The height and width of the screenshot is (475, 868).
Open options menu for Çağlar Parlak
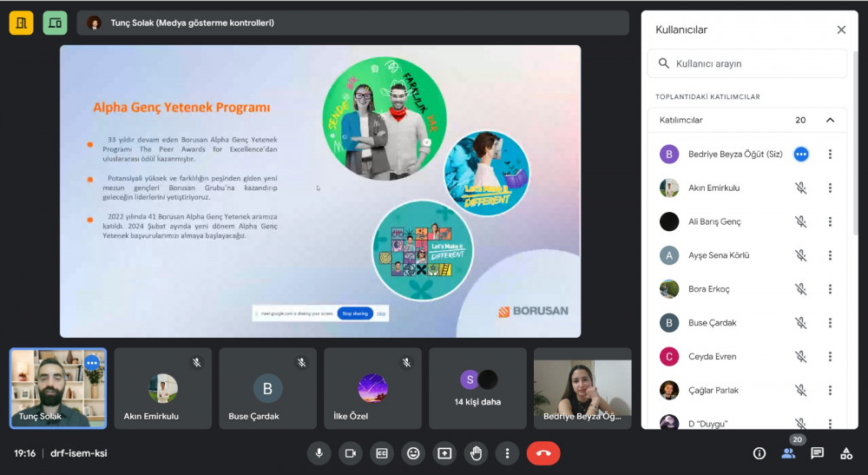pyautogui.click(x=830, y=390)
